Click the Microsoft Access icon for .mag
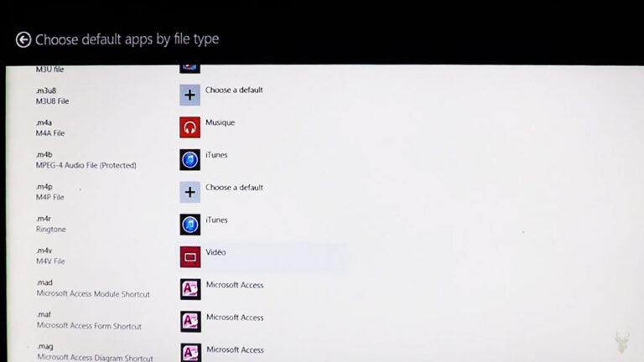Screen dimensions: 644x362 click(x=191, y=353)
